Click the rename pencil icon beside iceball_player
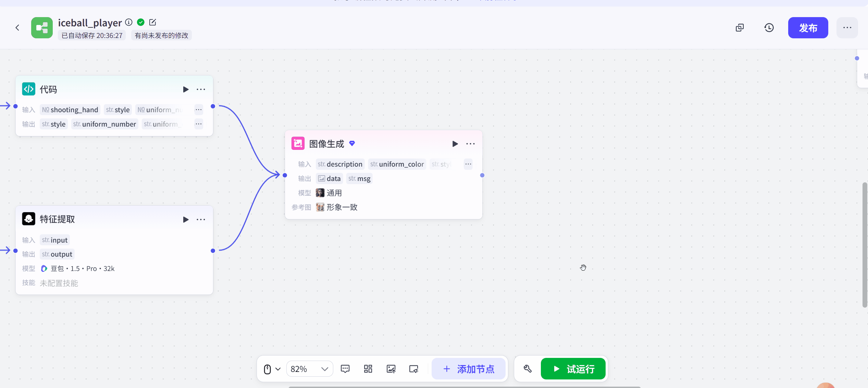Image resolution: width=868 pixels, height=388 pixels. pyautogui.click(x=152, y=22)
